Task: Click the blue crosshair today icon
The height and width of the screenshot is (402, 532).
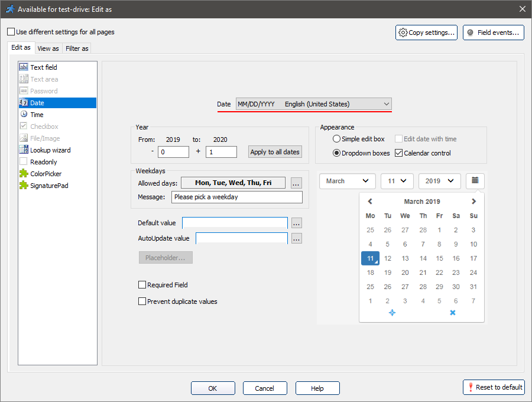Action: click(392, 313)
